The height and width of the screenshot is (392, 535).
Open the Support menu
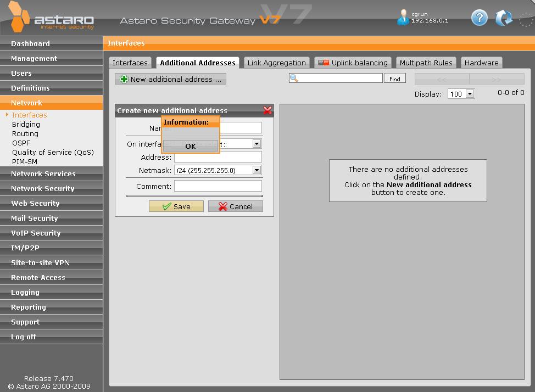click(51, 322)
